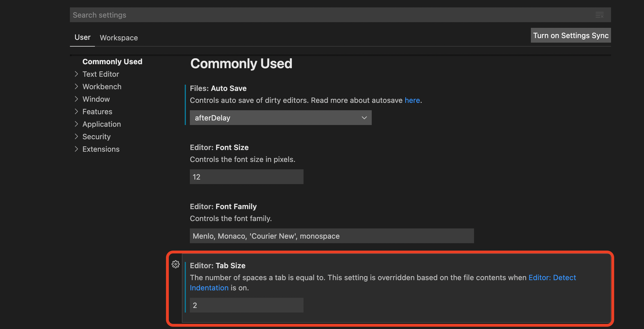The height and width of the screenshot is (329, 644).
Task: Focus the Font Size input box
Action: coord(246,177)
